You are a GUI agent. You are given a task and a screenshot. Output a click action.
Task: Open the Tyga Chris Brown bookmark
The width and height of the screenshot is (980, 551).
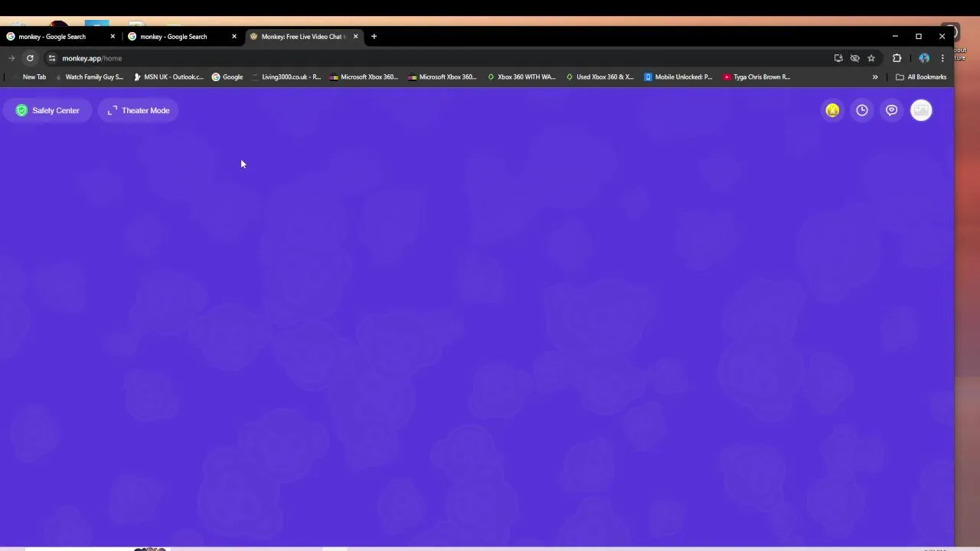point(756,77)
